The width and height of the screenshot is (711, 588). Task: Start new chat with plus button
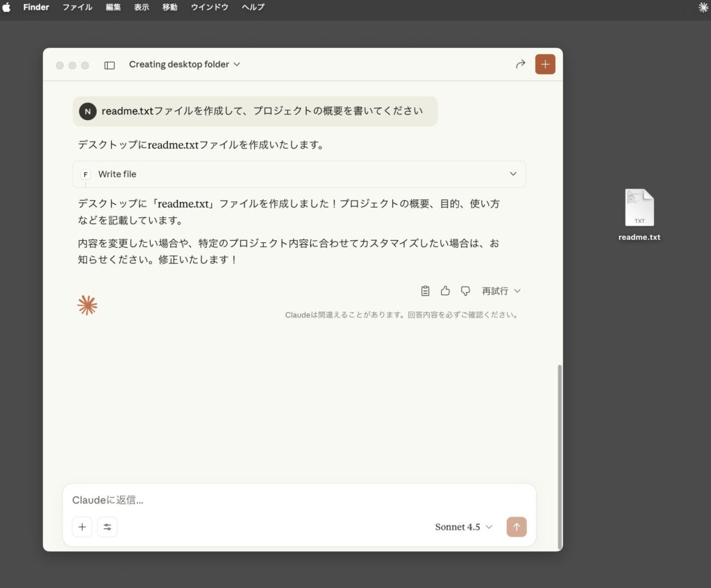coord(545,64)
